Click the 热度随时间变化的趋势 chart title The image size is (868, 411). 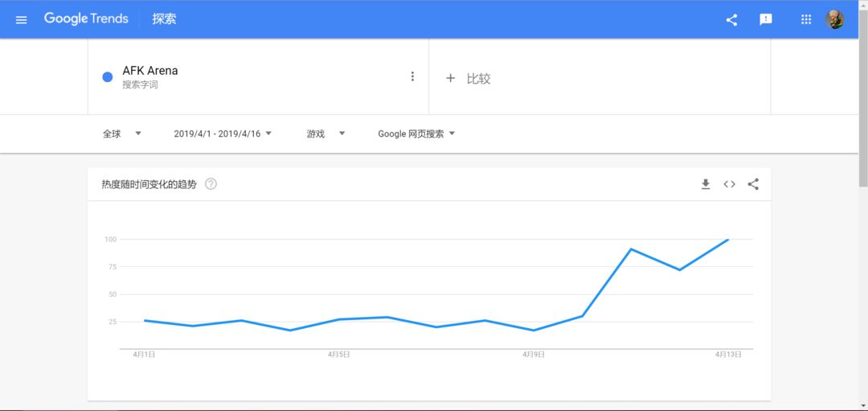149,184
